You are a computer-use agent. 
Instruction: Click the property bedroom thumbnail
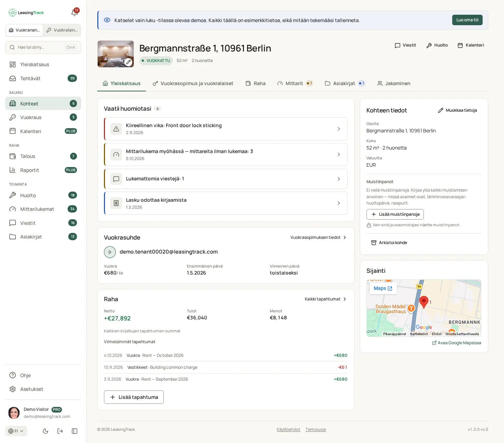click(115, 54)
